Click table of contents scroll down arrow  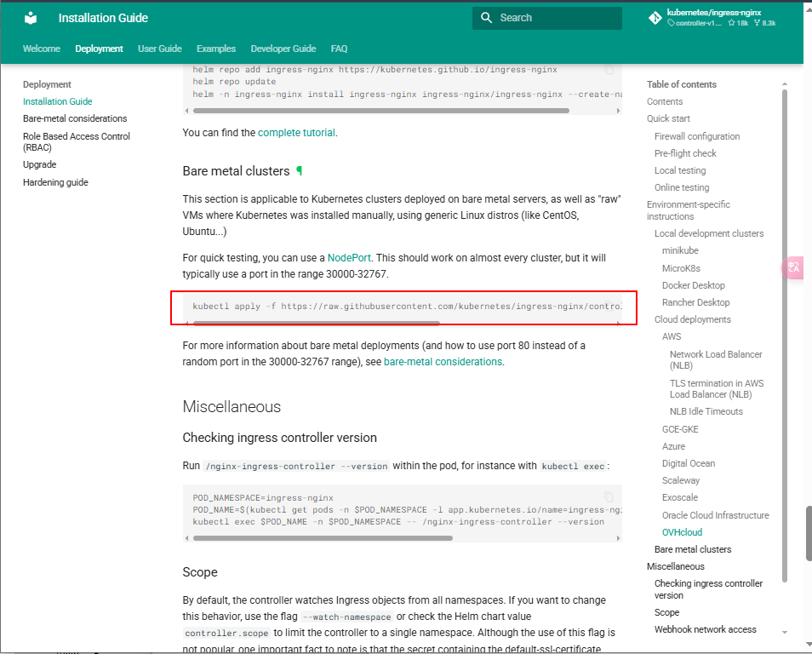tap(785, 632)
